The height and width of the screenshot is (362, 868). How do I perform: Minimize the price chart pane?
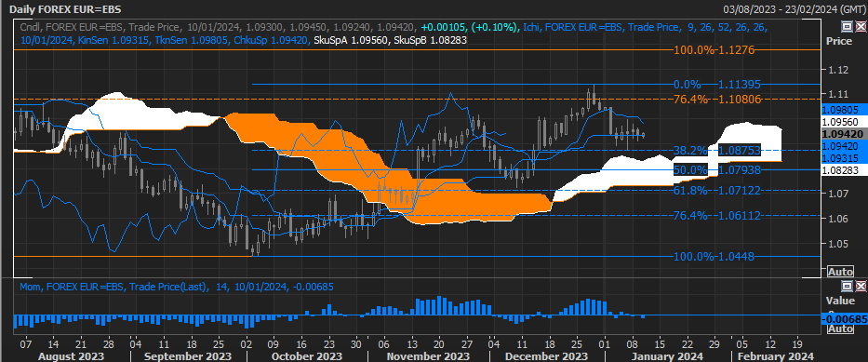[847, 26]
